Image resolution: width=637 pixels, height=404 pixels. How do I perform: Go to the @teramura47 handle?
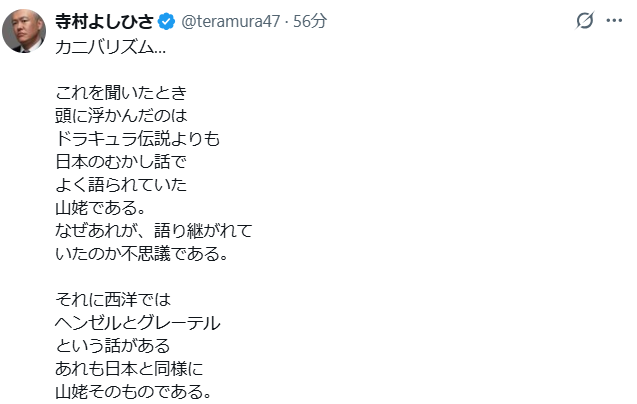(229, 21)
